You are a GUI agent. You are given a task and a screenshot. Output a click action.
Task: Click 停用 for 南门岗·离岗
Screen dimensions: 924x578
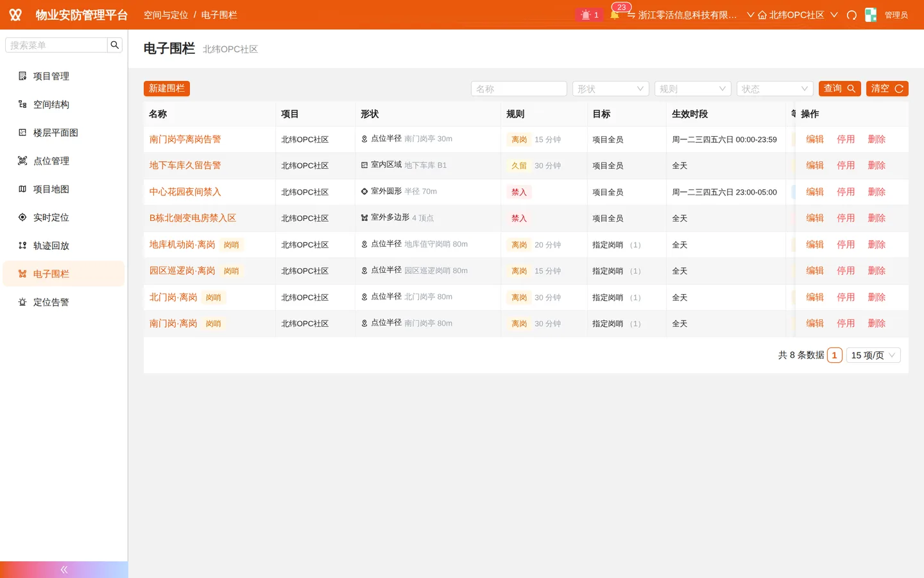tap(846, 324)
